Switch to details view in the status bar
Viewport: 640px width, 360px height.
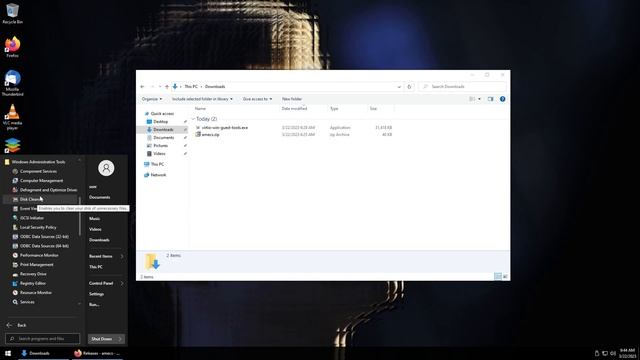[498, 277]
